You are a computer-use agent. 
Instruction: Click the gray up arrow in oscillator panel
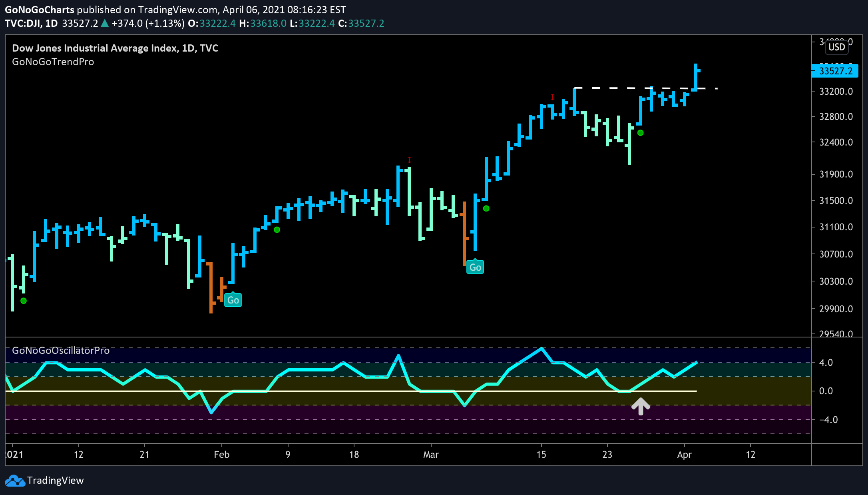(641, 406)
